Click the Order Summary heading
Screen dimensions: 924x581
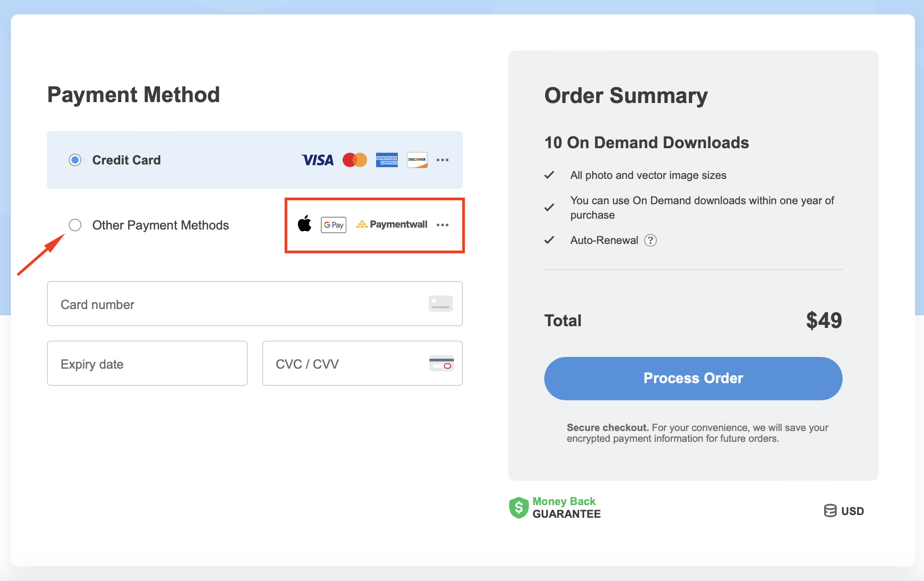[x=626, y=96]
